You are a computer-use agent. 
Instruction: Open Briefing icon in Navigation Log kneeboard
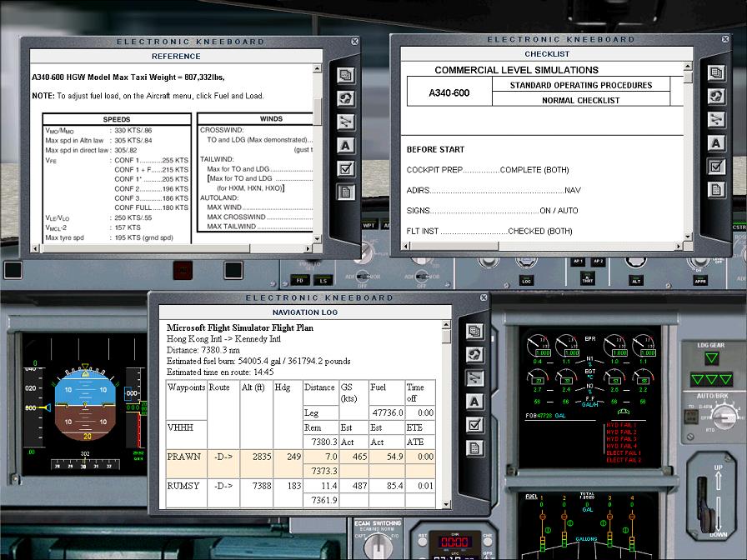[474, 332]
